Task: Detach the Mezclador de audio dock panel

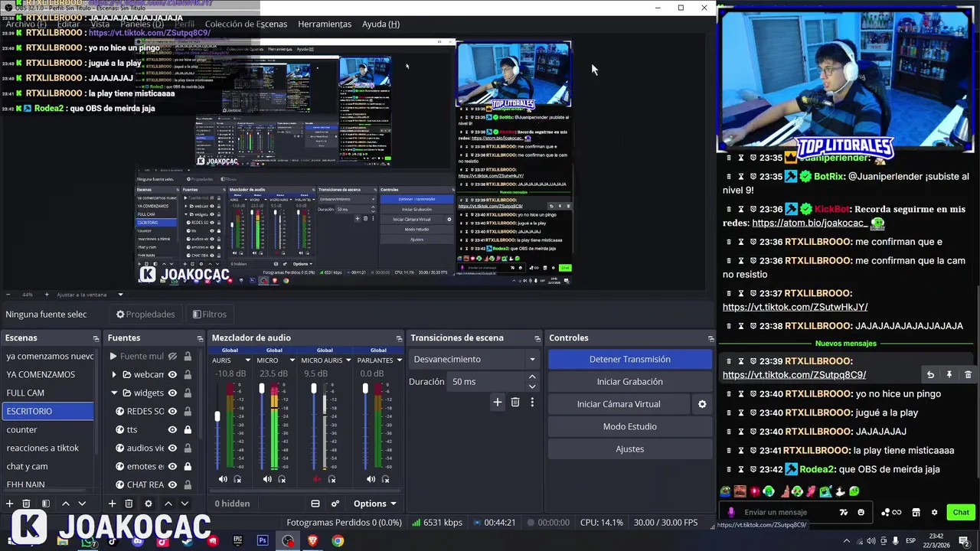Action: point(399,338)
